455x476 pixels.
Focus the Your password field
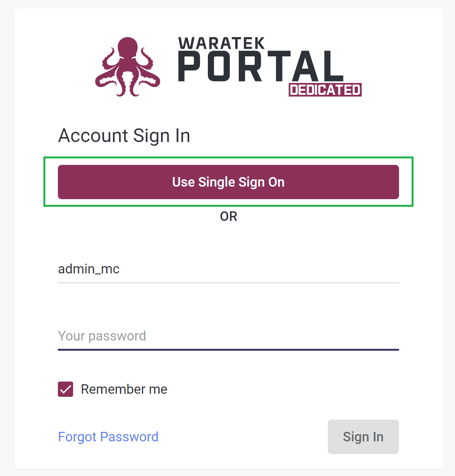click(228, 336)
